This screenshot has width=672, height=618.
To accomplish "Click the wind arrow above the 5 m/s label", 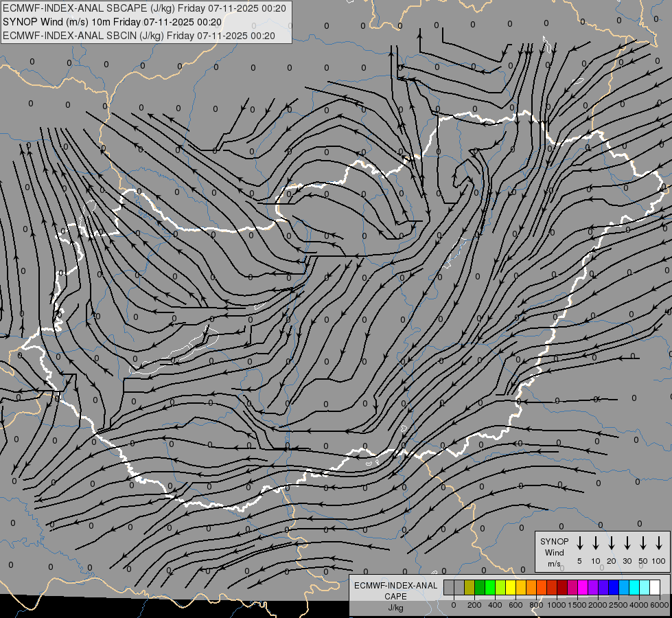I will tap(580, 543).
